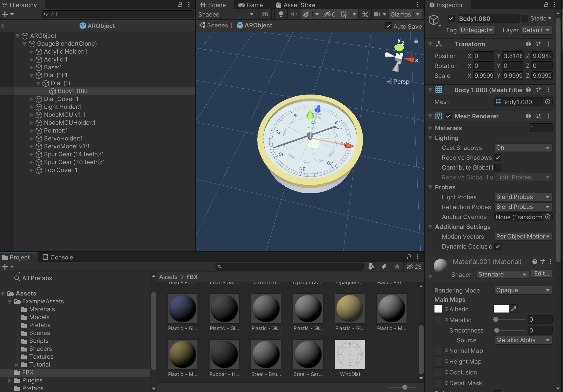
Task: Toggle Body1.080 active checkbox
Action: pos(451,18)
